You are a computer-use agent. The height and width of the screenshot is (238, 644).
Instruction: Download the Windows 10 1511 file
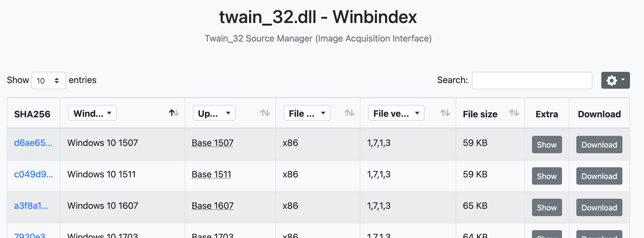click(599, 176)
